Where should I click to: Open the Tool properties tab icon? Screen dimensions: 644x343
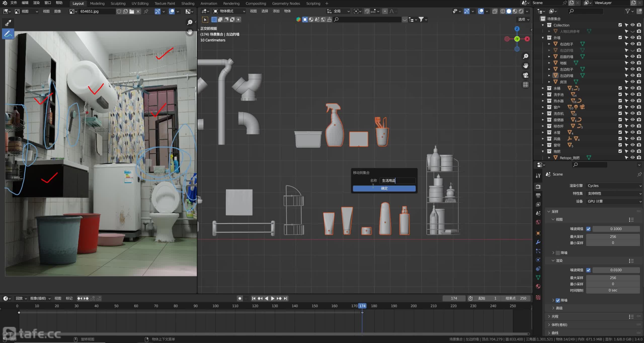(538, 176)
